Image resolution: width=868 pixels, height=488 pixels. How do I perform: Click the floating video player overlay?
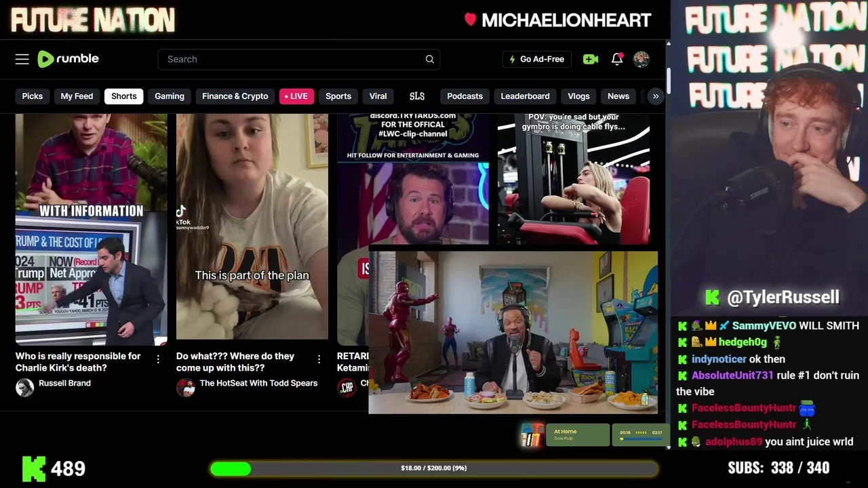point(513,332)
